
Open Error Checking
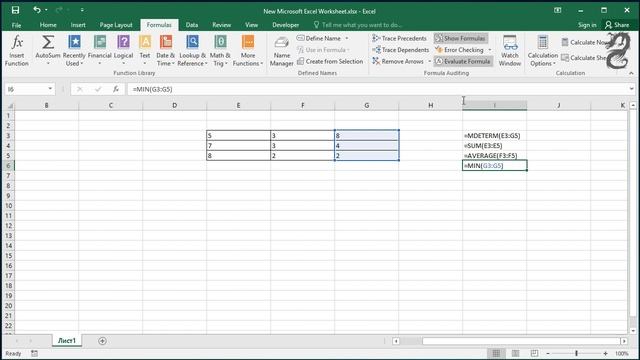[459, 50]
